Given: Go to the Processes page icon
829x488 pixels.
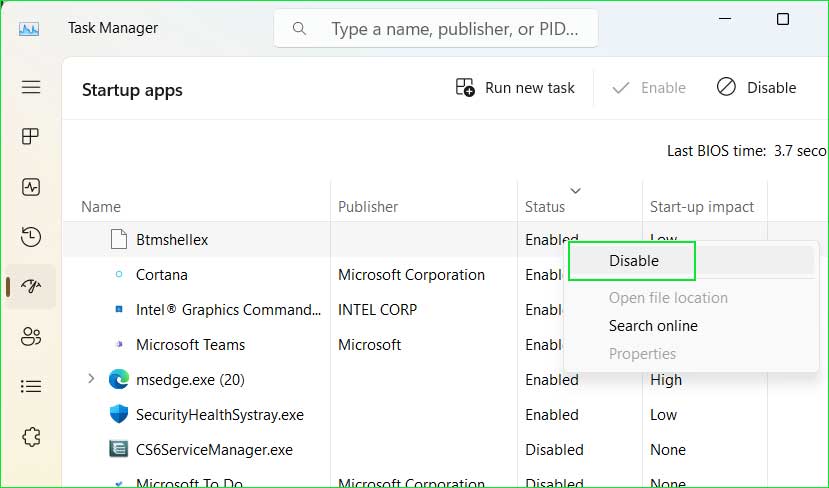Looking at the screenshot, I should tap(31, 136).
